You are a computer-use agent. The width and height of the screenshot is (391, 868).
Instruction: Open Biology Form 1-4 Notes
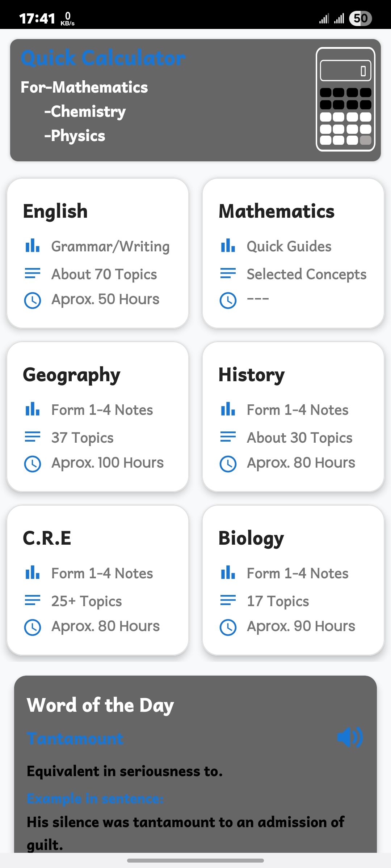pos(298,574)
